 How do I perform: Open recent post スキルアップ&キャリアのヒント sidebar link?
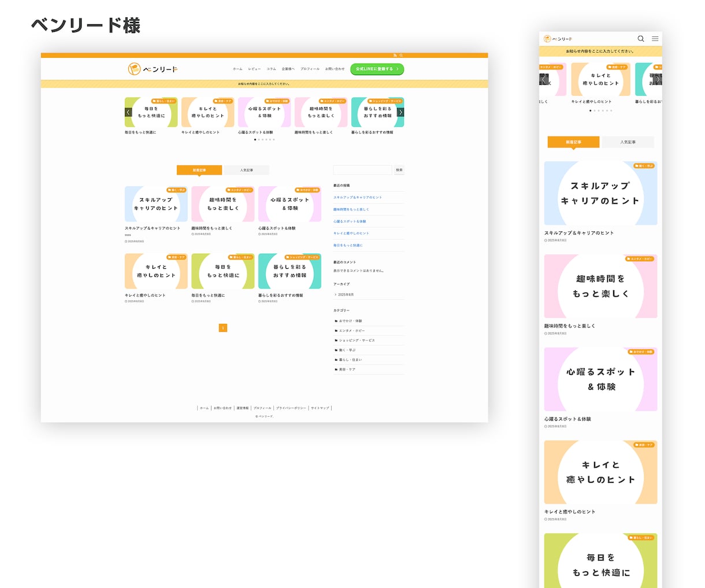click(358, 198)
